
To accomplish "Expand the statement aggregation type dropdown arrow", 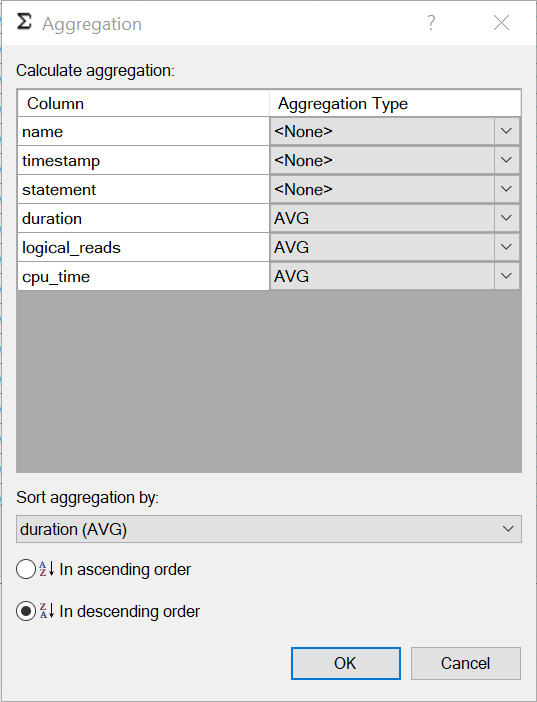I will click(x=507, y=189).
